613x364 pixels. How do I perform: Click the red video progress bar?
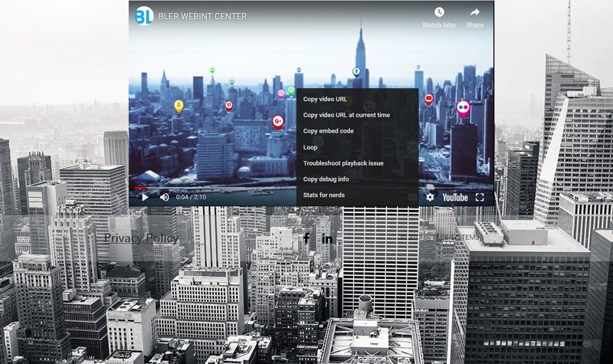pos(141,186)
